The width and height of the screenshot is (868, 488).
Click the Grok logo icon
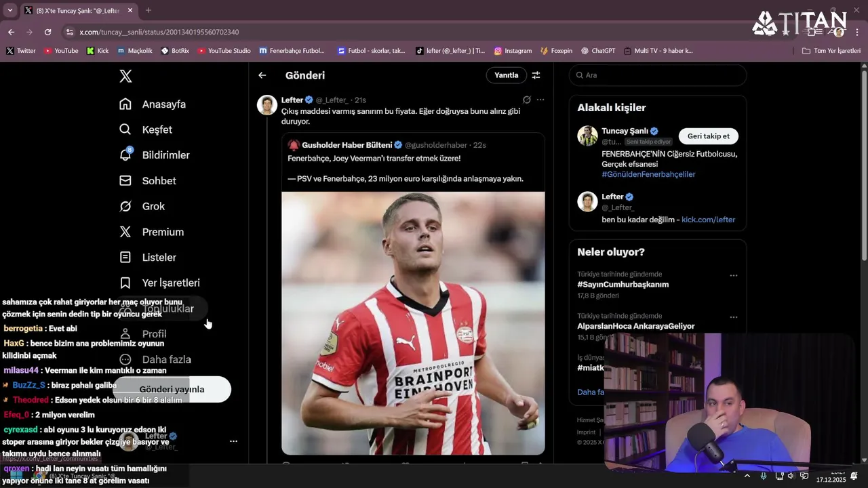[x=125, y=206]
